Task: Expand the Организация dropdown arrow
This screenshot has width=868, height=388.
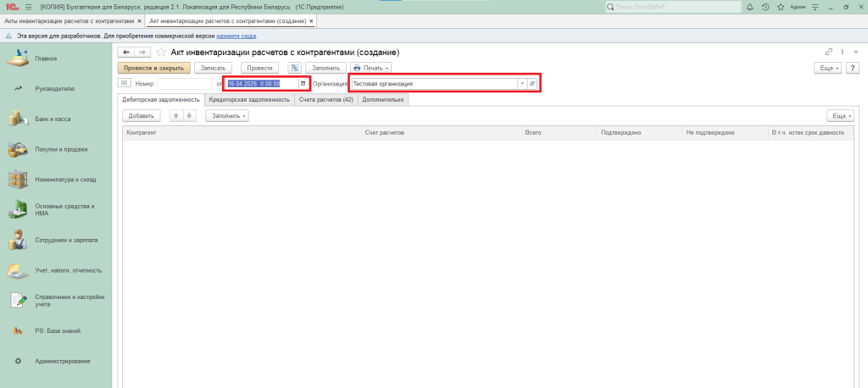Action: (x=521, y=84)
